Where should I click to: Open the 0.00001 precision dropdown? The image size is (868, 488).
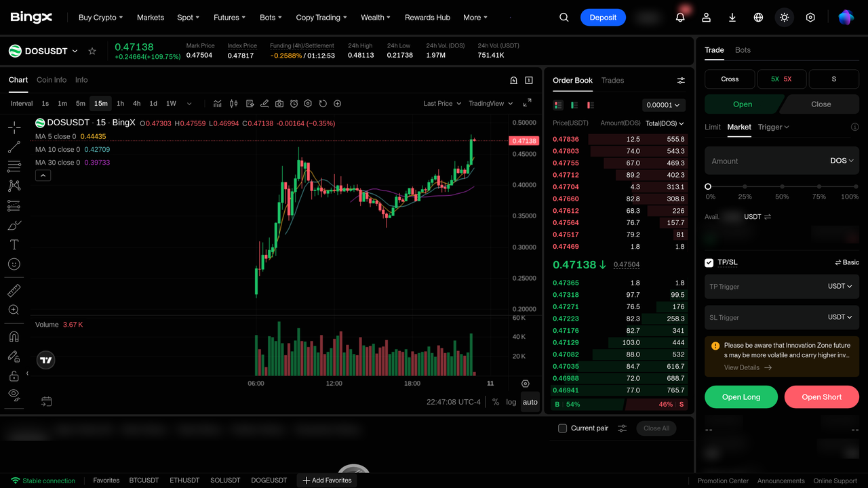pos(664,105)
